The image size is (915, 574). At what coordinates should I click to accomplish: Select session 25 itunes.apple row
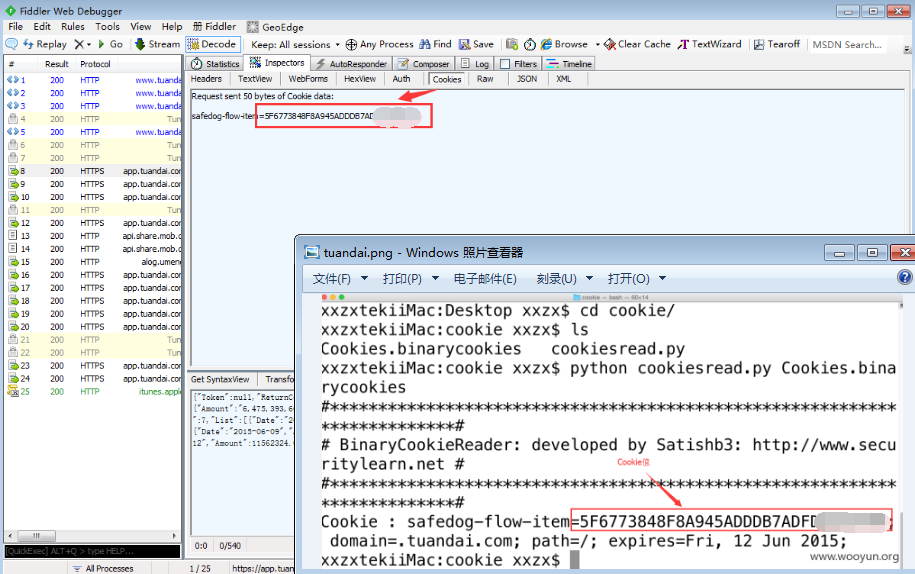point(93,391)
